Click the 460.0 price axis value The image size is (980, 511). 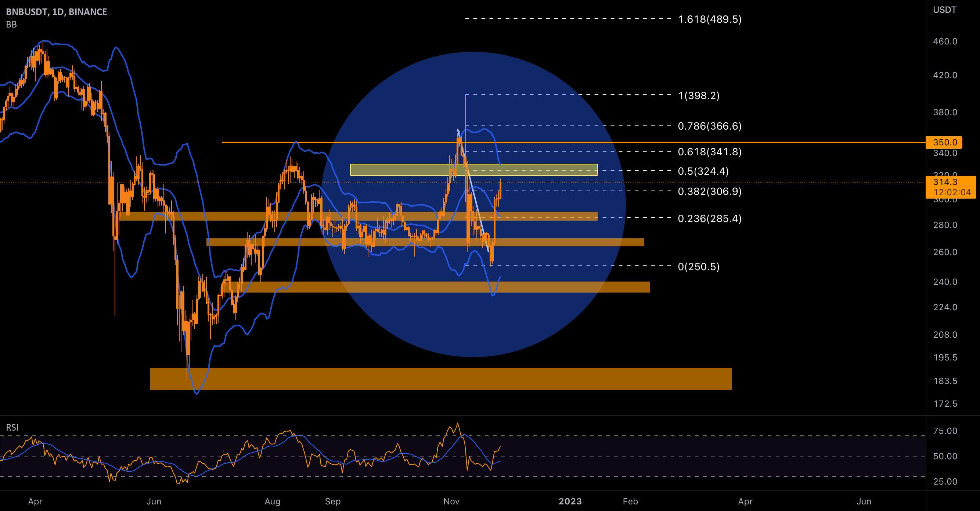[x=945, y=41]
